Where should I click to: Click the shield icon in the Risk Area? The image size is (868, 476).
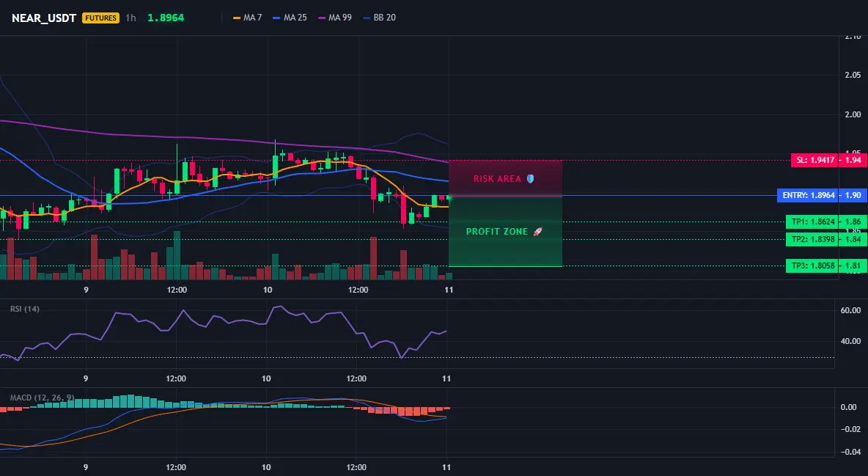530,178
